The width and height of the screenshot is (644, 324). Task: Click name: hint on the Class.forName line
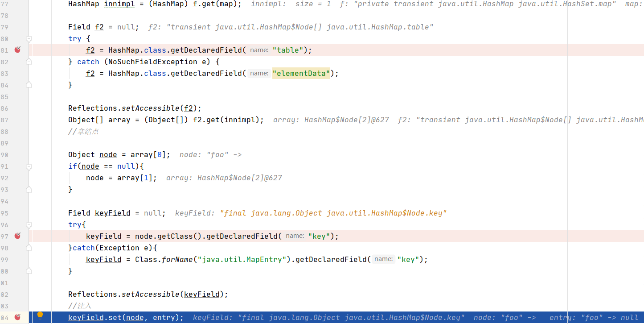click(384, 259)
